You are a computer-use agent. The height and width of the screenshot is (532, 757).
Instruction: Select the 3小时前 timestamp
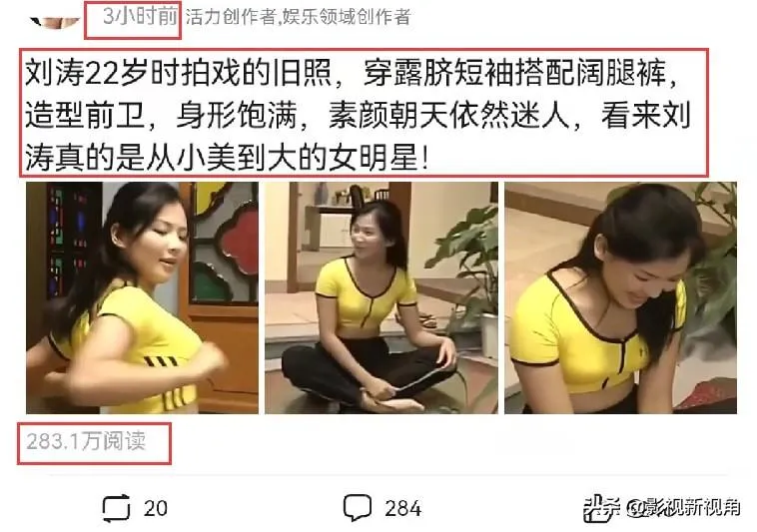click(140, 17)
